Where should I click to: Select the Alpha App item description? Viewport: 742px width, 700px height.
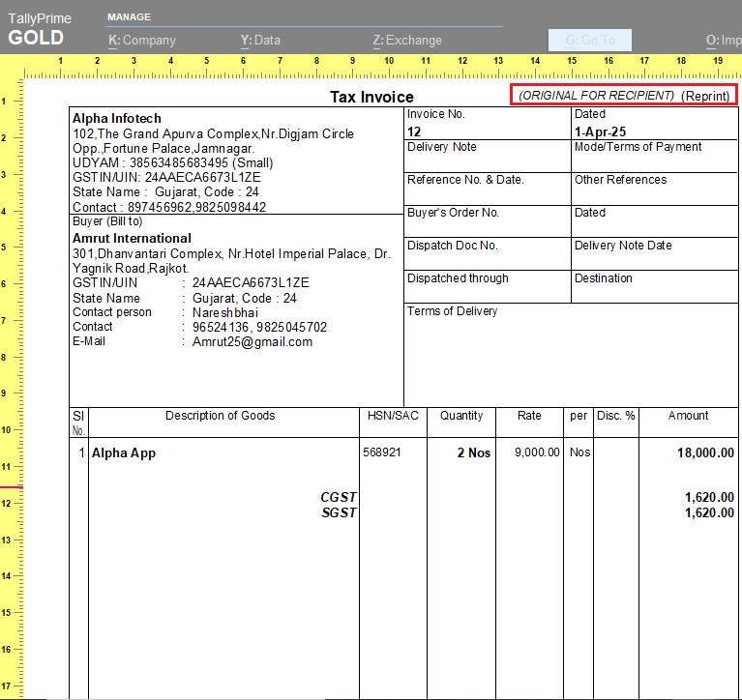point(124,452)
